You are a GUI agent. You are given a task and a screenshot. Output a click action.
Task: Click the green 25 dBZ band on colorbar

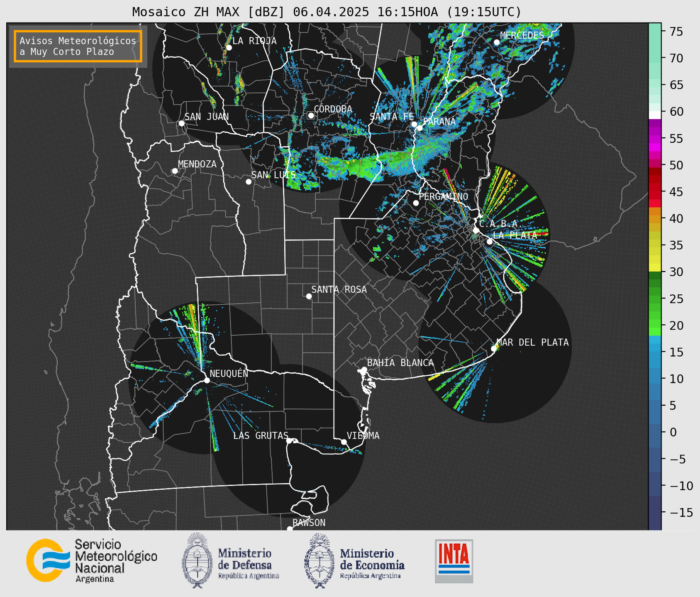[655, 298]
